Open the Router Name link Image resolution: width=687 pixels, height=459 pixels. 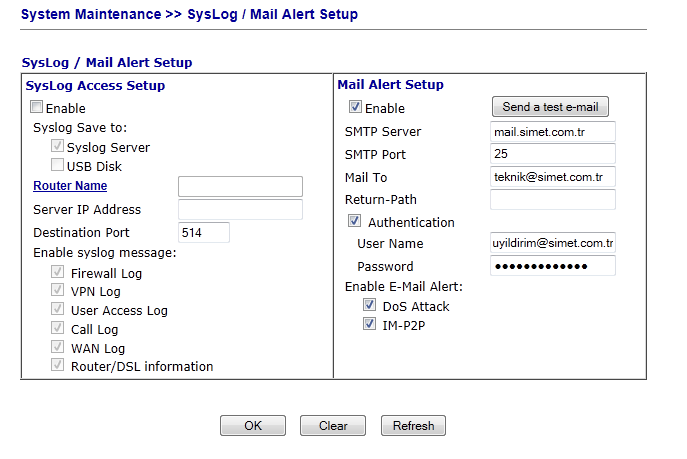click(x=70, y=186)
